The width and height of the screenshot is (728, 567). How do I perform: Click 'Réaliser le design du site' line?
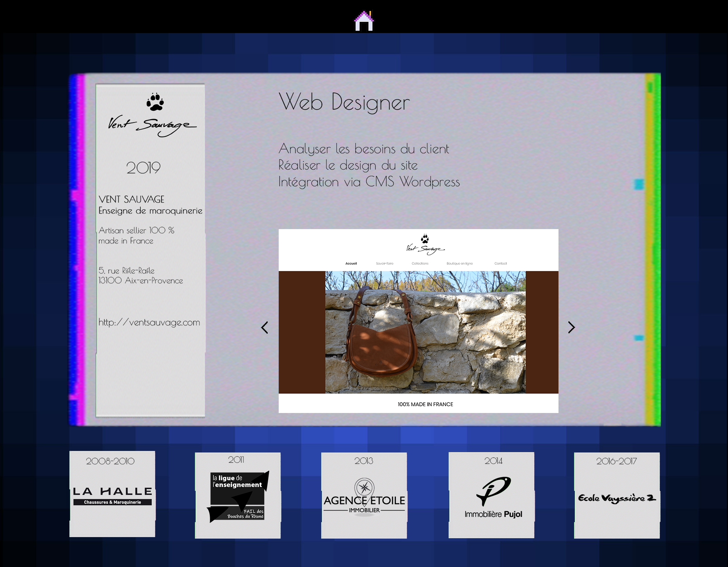pyautogui.click(x=348, y=165)
